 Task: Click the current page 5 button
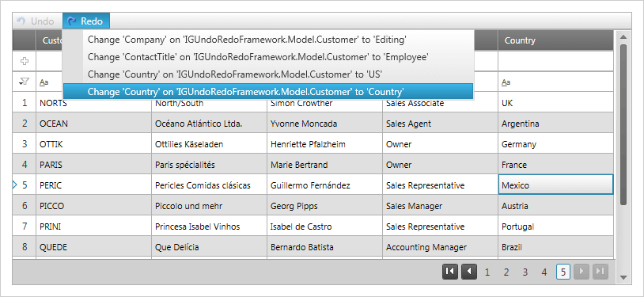563,272
